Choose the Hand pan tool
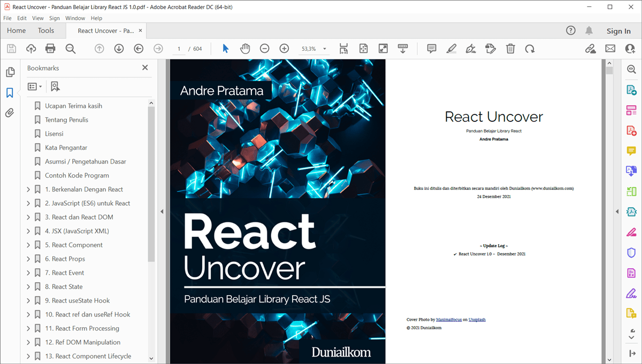The width and height of the screenshot is (642, 364). [x=245, y=49]
